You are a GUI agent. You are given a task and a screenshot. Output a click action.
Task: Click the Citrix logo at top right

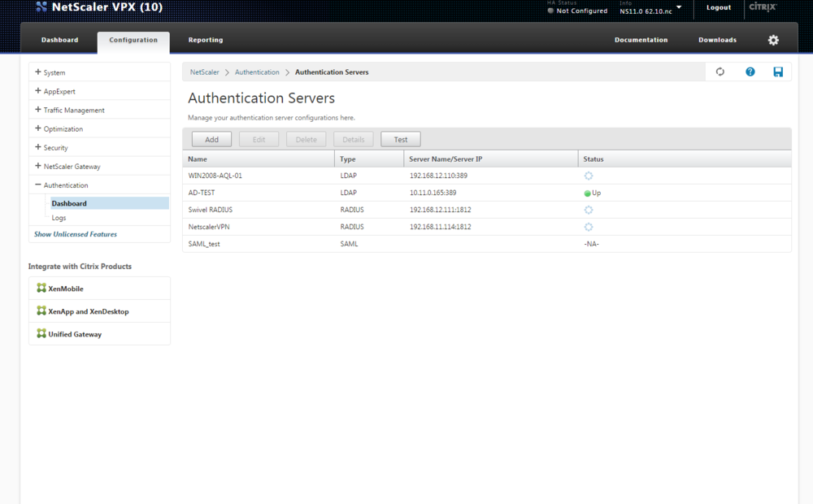763,9
